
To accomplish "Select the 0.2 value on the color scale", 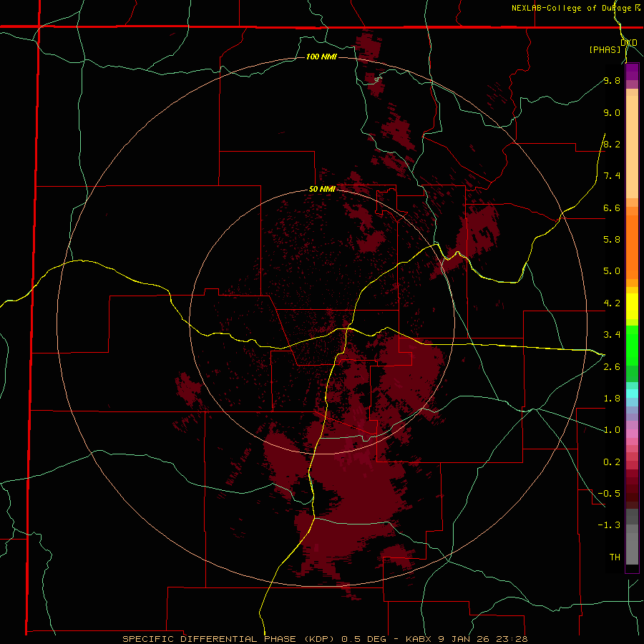I will 612,462.
